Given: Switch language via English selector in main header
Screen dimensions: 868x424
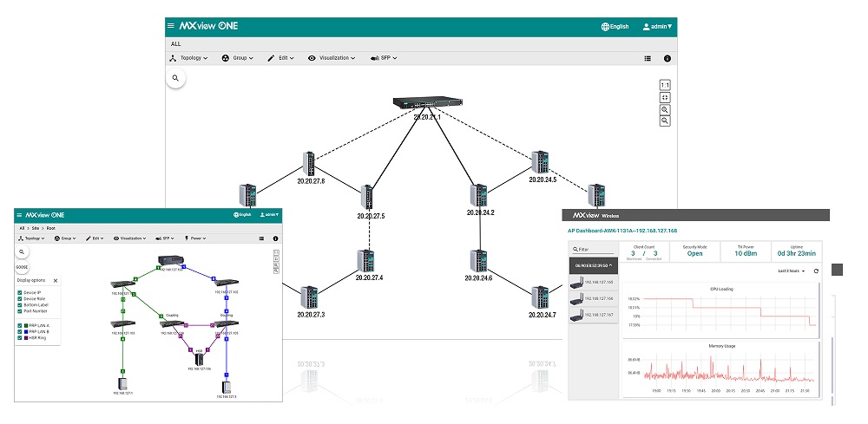Looking at the screenshot, I should [615, 27].
